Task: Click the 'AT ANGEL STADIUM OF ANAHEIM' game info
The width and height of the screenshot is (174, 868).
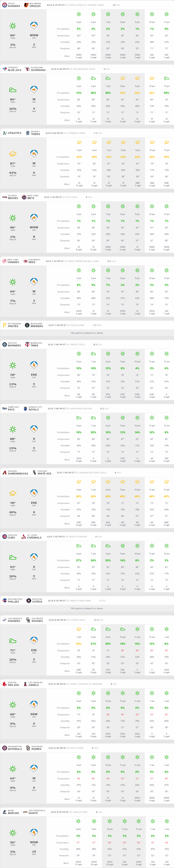Action: [84, 684]
